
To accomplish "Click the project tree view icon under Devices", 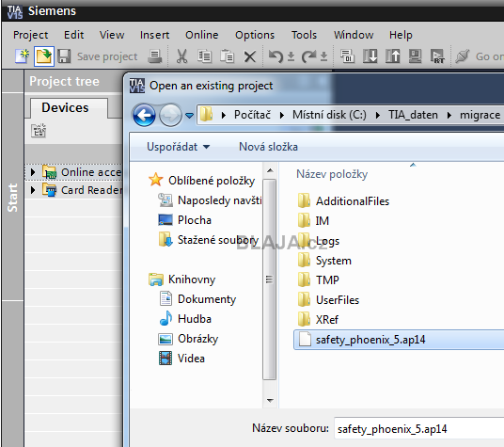I will (x=39, y=130).
